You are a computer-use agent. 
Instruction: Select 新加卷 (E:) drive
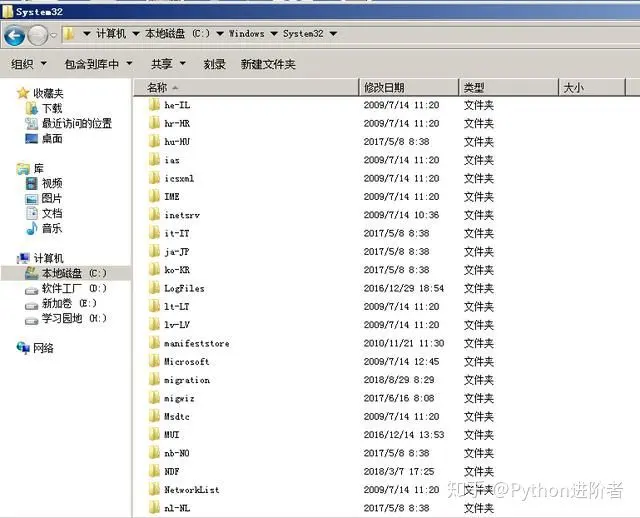pyautogui.click(x=61, y=303)
